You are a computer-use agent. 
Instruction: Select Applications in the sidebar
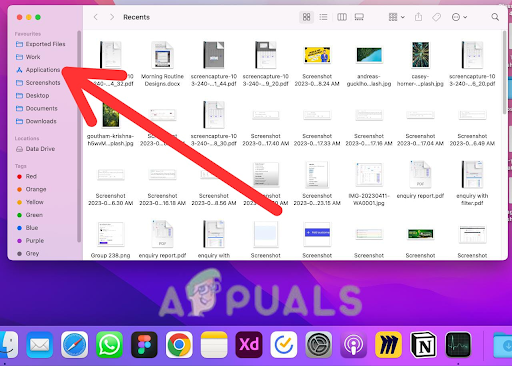point(38,70)
